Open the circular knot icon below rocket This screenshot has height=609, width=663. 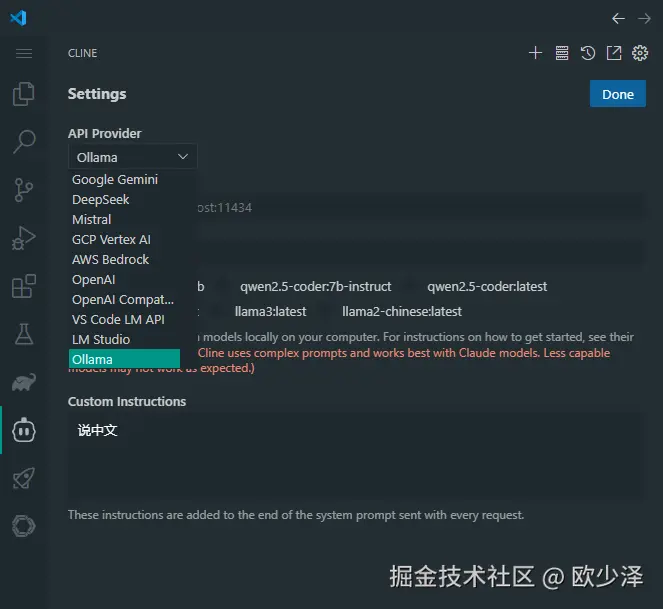pos(24,526)
